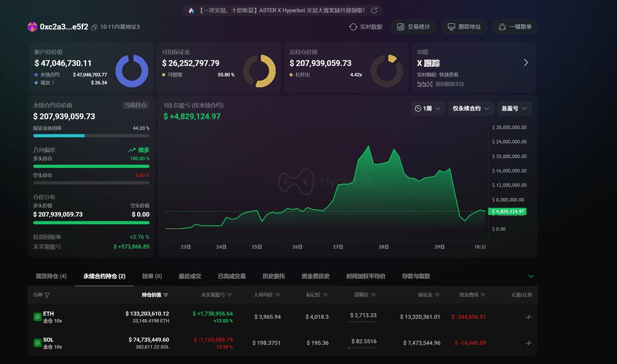Open the 时间加权平均价 tab

coord(366,276)
